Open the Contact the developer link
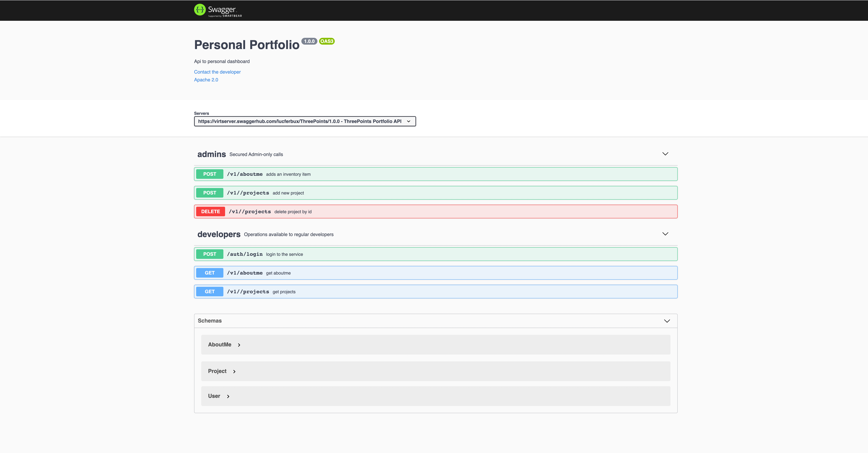 pyautogui.click(x=217, y=72)
